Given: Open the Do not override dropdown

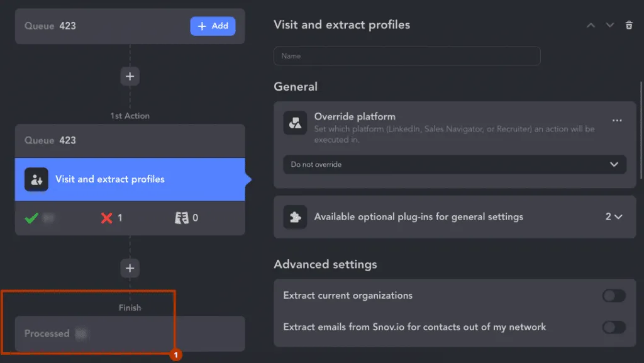Looking at the screenshot, I should pos(455,164).
